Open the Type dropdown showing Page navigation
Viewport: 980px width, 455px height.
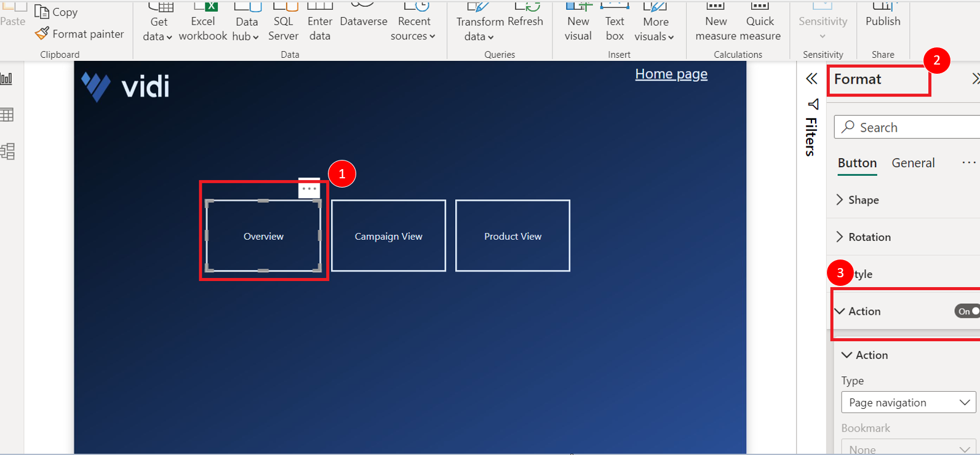tap(908, 403)
